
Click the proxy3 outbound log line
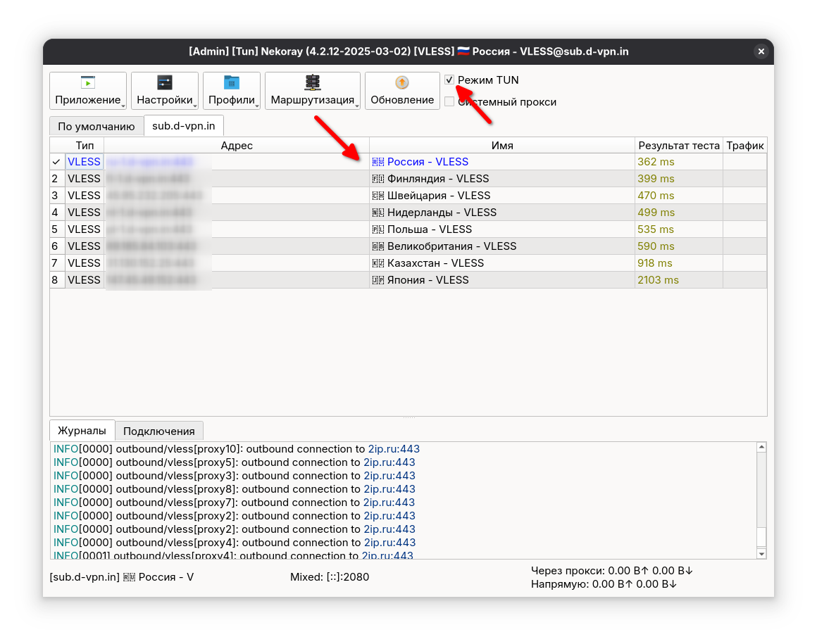click(x=235, y=475)
